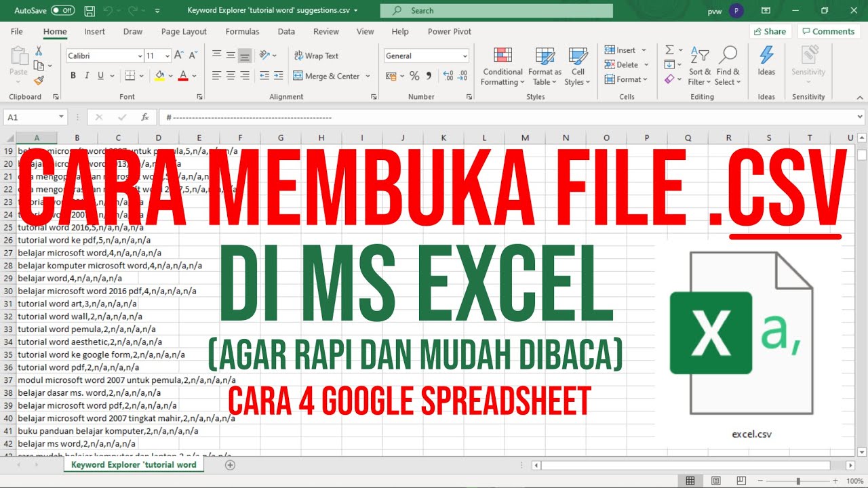Open the Ideas lightning button

click(x=766, y=61)
